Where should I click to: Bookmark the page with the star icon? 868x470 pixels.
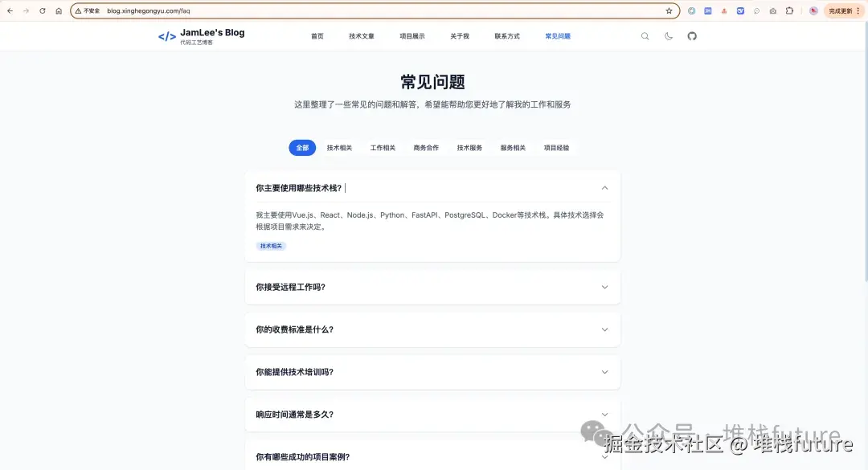[669, 11]
